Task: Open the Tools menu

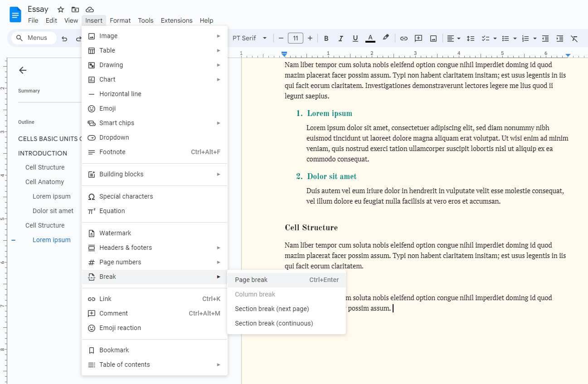Action: click(x=146, y=20)
